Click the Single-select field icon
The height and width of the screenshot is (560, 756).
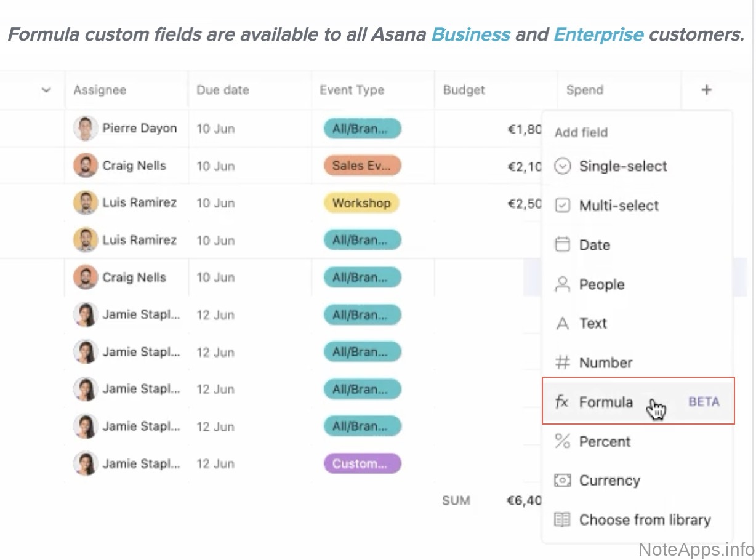point(562,166)
